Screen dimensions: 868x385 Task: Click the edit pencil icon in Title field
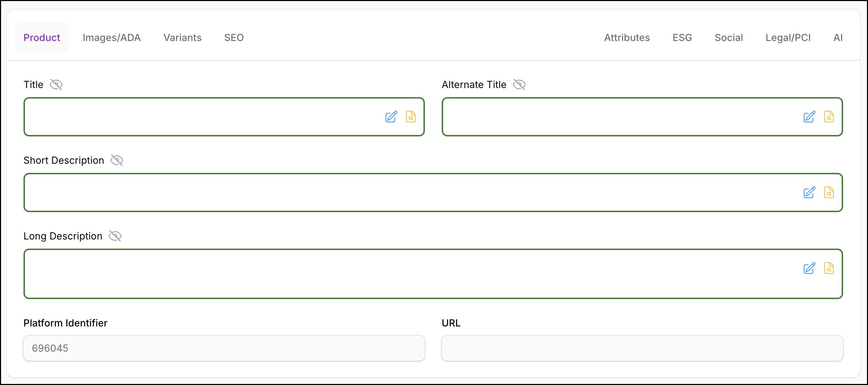pyautogui.click(x=391, y=117)
